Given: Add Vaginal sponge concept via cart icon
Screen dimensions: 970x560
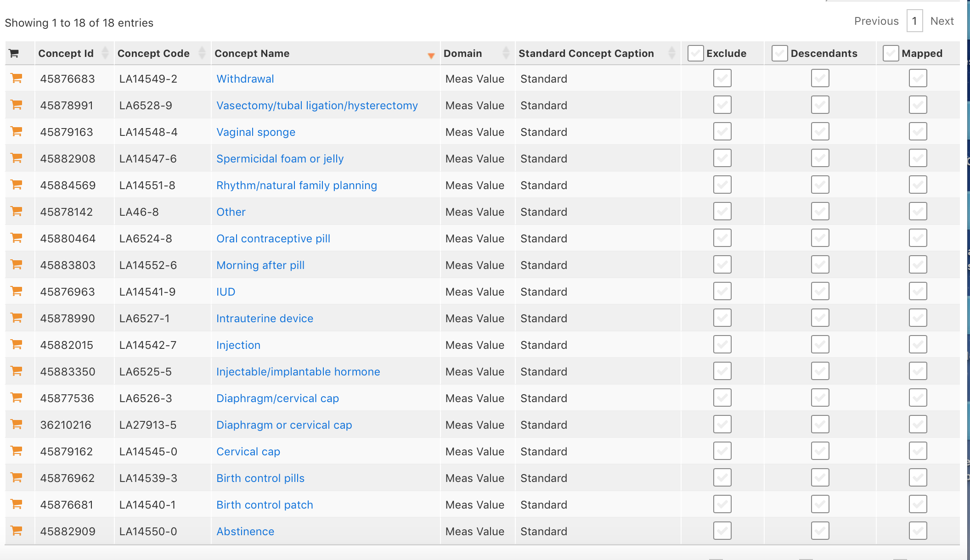Looking at the screenshot, I should tap(17, 132).
